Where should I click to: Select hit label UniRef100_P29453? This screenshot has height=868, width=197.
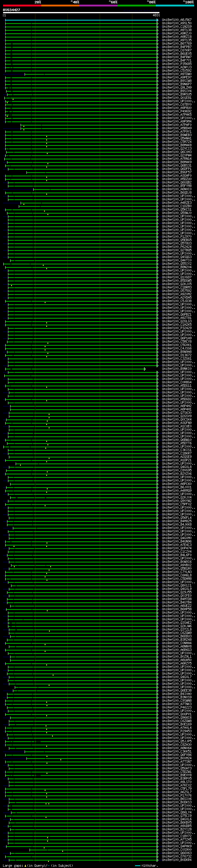tap(177, 731)
